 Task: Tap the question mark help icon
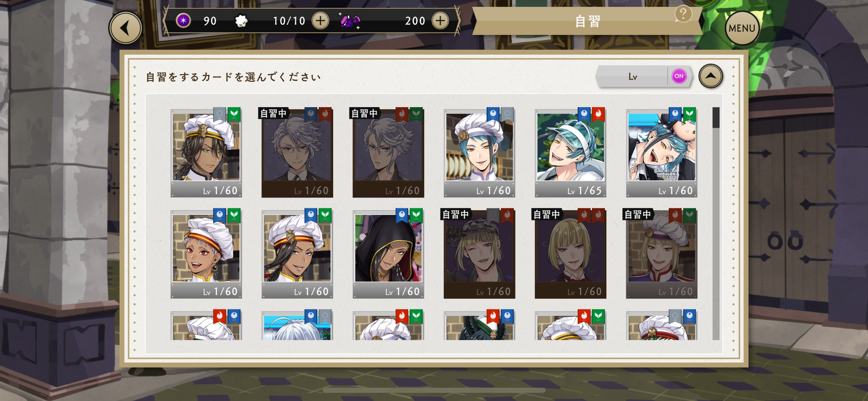click(x=683, y=14)
